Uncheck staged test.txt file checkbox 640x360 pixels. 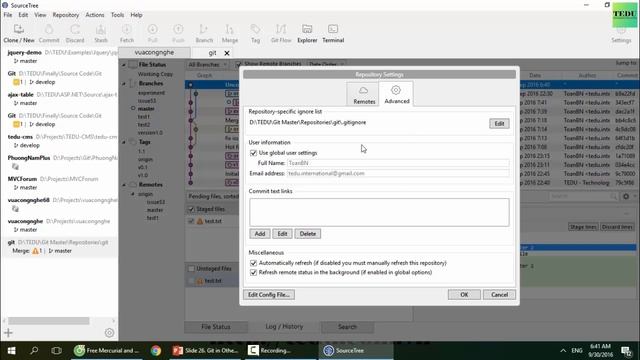(191, 221)
